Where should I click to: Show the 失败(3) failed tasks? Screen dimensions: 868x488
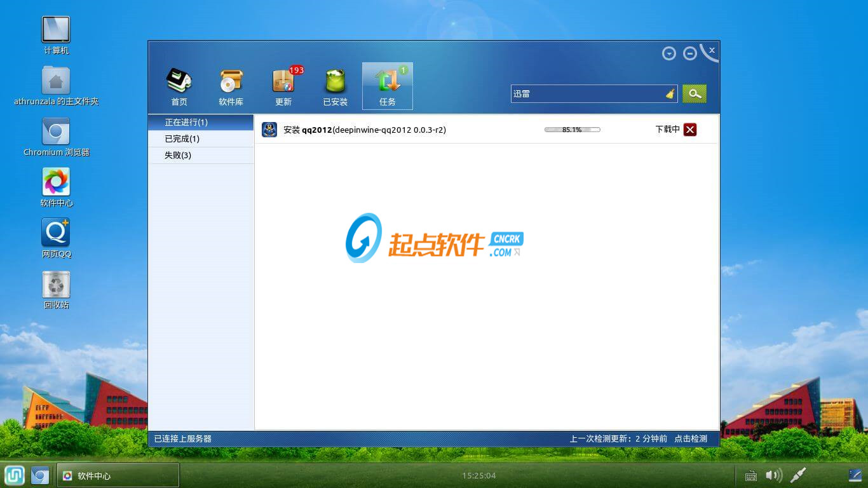(201, 155)
